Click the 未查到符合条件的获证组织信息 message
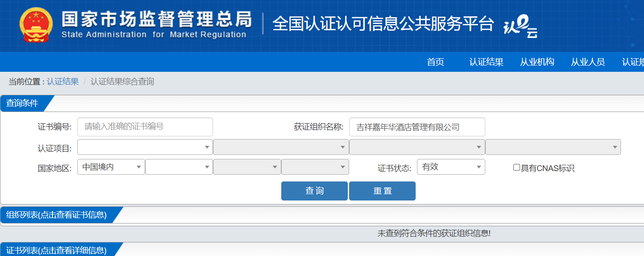 (434, 233)
